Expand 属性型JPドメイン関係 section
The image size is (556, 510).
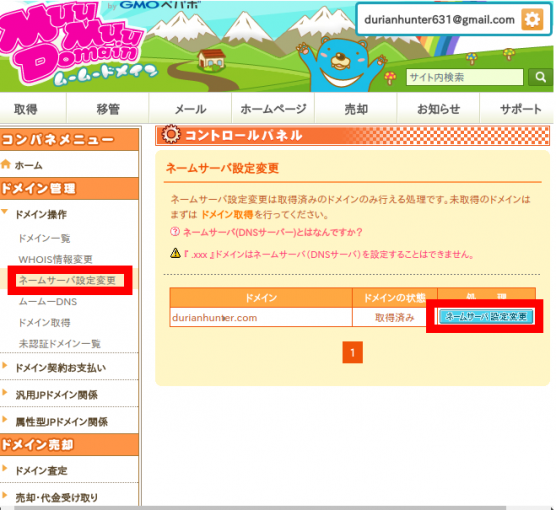(5, 420)
